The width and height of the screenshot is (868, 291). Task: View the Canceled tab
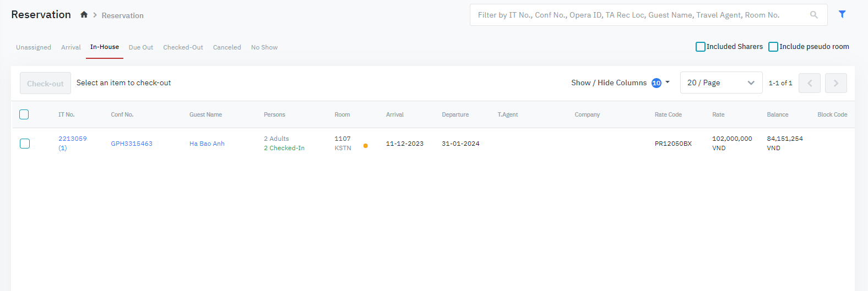pyautogui.click(x=227, y=47)
